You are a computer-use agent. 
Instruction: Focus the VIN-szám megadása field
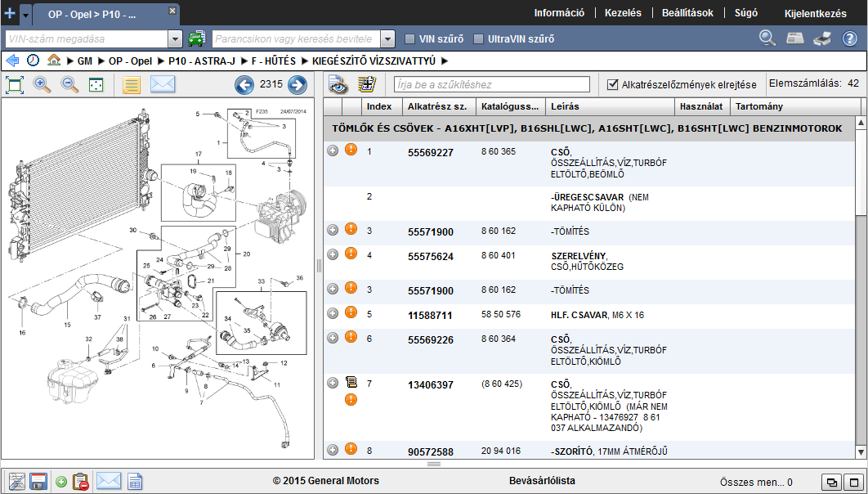point(87,38)
